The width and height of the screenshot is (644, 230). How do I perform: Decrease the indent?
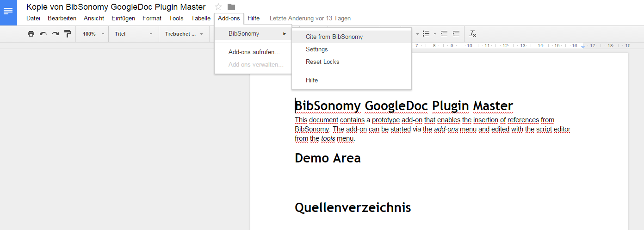tap(444, 34)
